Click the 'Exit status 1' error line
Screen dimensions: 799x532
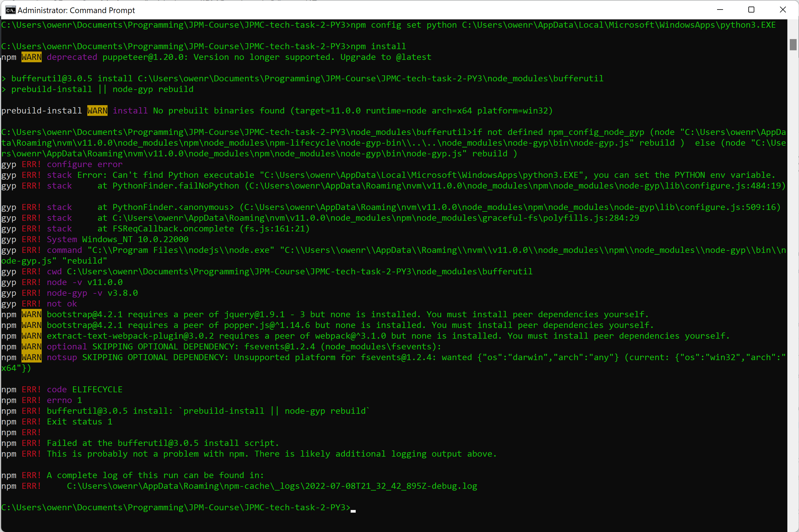point(79,422)
